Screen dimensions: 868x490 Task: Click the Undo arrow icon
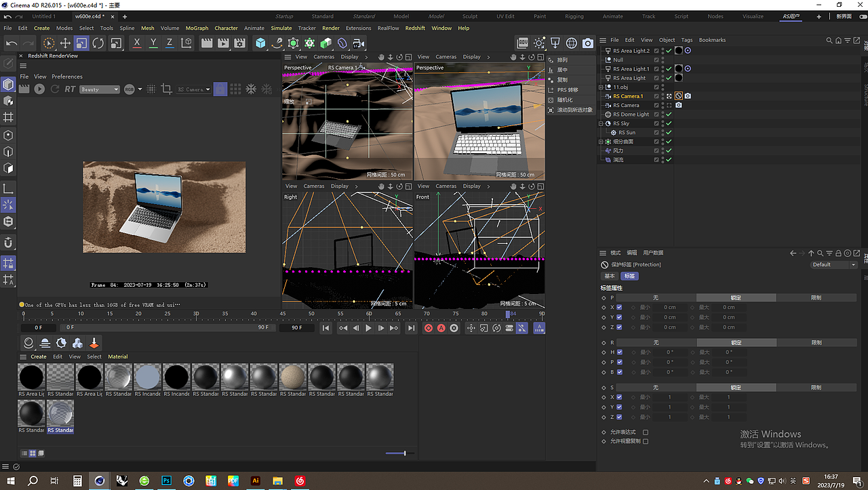click(x=12, y=43)
